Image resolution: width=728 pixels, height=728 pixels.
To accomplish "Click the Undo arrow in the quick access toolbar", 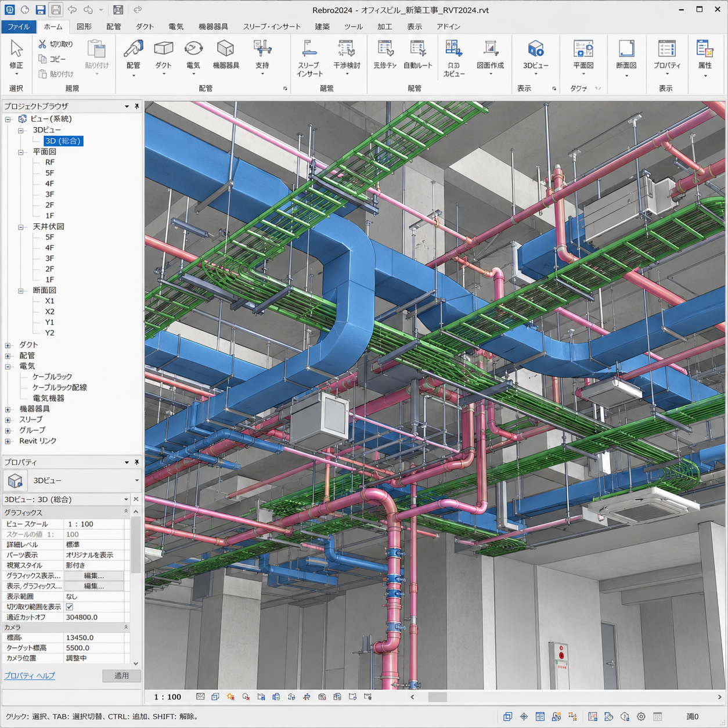I will click(72, 10).
